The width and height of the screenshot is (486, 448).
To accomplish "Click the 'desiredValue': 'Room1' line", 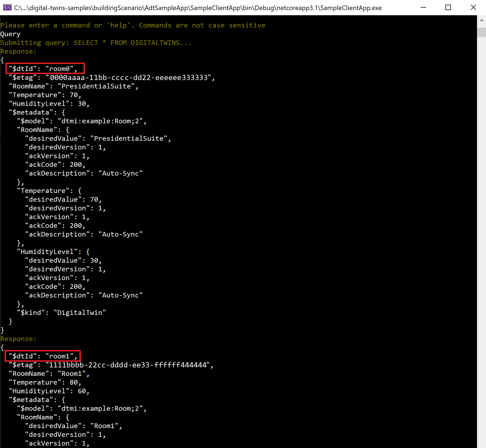I will (73, 426).
